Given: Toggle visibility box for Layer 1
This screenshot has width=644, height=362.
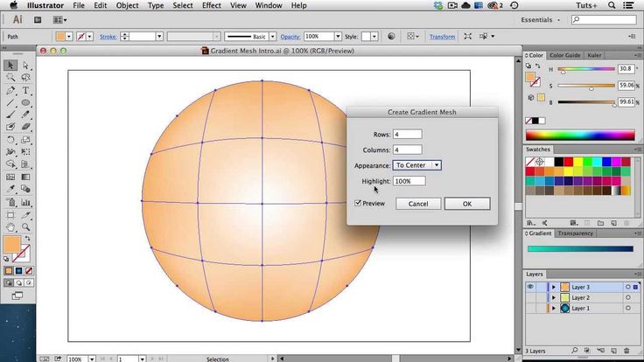Looking at the screenshot, I should pos(530,309).
